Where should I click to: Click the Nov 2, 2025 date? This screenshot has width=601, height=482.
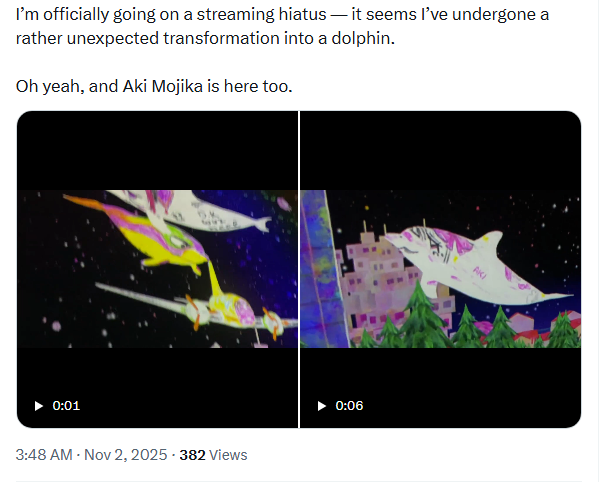point(127,455)
